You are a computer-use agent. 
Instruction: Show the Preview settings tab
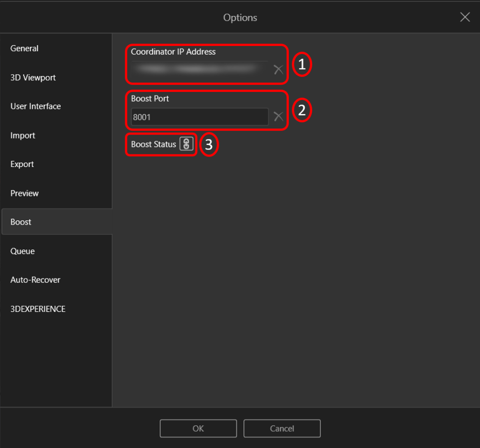tap(24, 193)
